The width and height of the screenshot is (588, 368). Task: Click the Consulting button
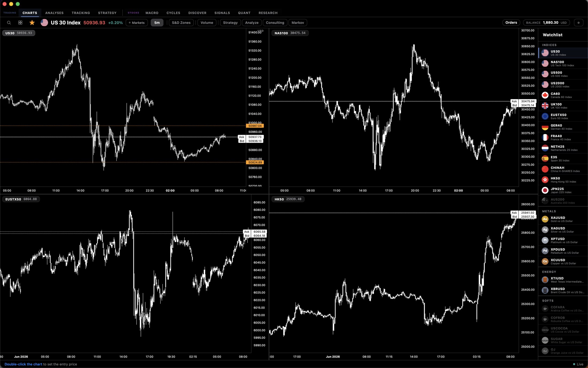(275, 23)
